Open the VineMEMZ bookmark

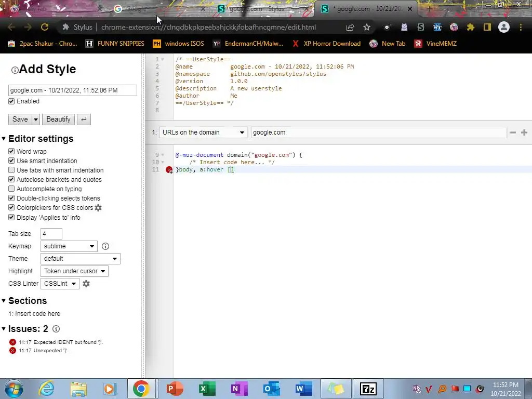pyautogui.click(x=436, y=44)
